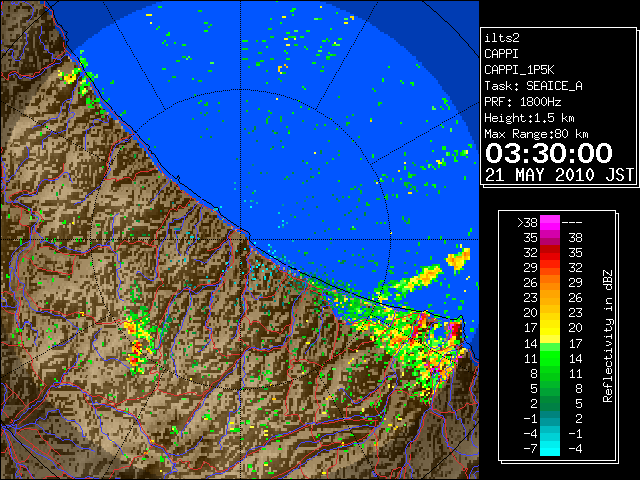The image size is (640, 480).
Task: Click the '>38' legend value
Action: pyautogui.click(x=527, y=223)
